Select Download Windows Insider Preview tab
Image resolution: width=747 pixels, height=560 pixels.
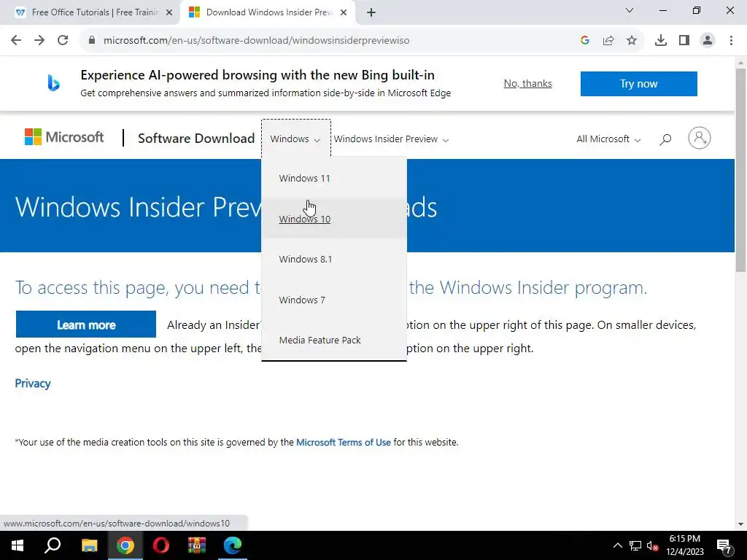(268, 12)
